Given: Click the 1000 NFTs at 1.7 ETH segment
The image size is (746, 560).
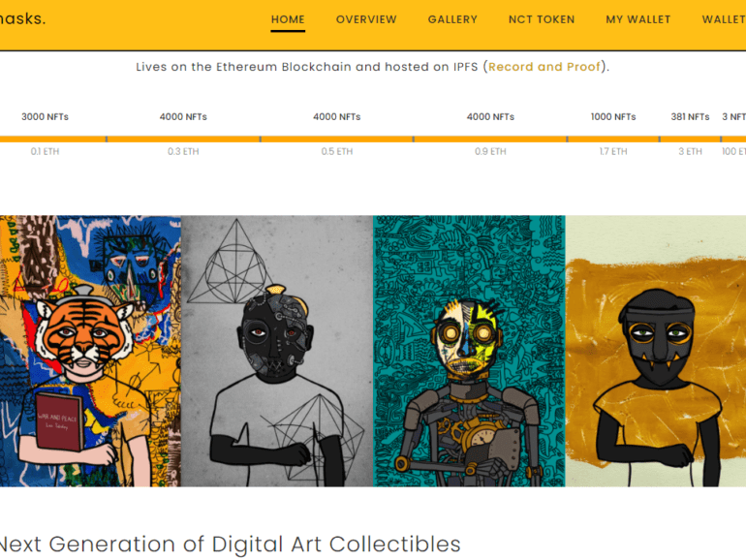Looking at the screenshot, I should pyautogui.click(x=613, y=139).
